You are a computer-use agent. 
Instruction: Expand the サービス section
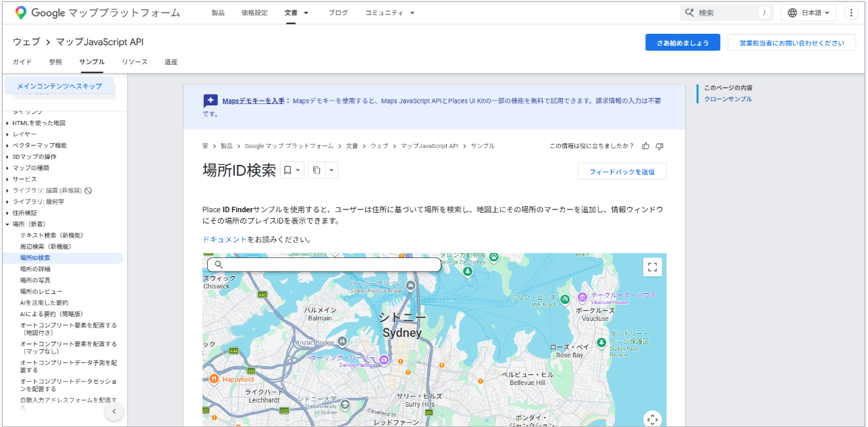[x=7, y=179]
